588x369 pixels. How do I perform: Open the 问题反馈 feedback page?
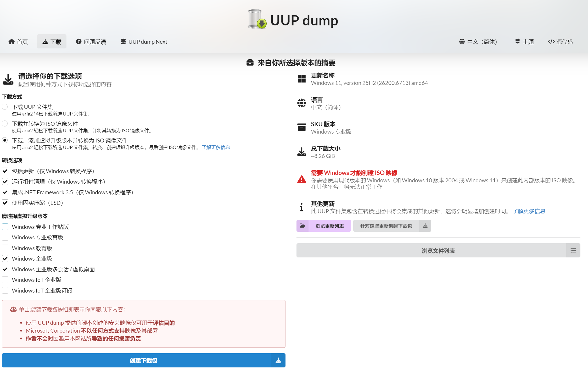point(91,42)
